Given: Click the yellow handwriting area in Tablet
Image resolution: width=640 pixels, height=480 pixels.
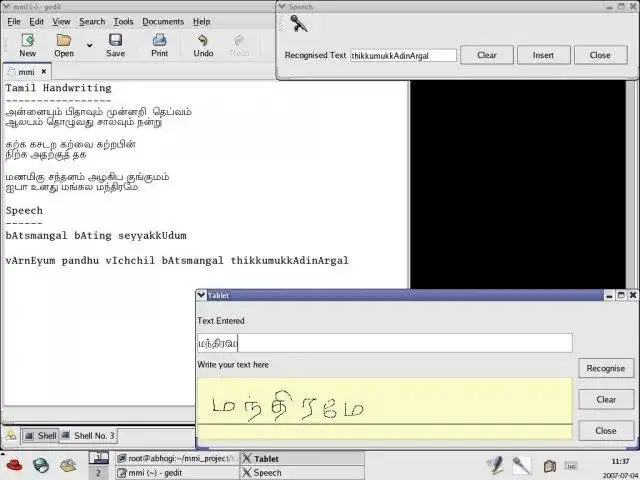Looking at the screenshot, I should 385,408.
